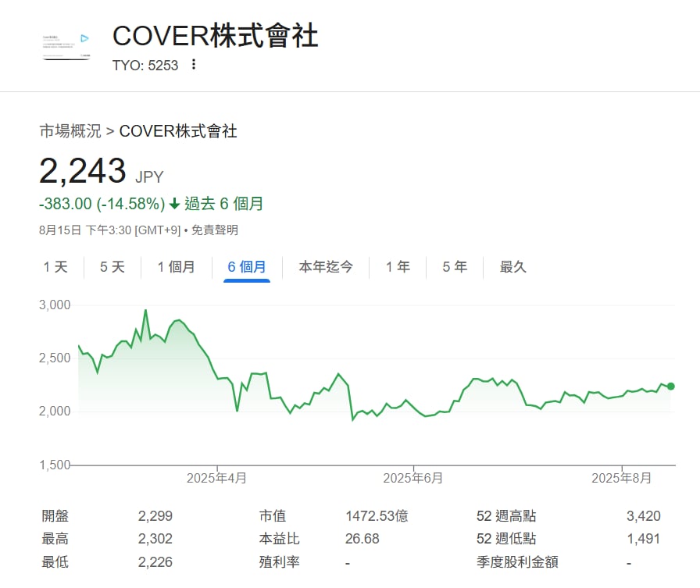700x588 pixels.
Task: Switch to the 最久 range tab
Action: pos(513,267)
